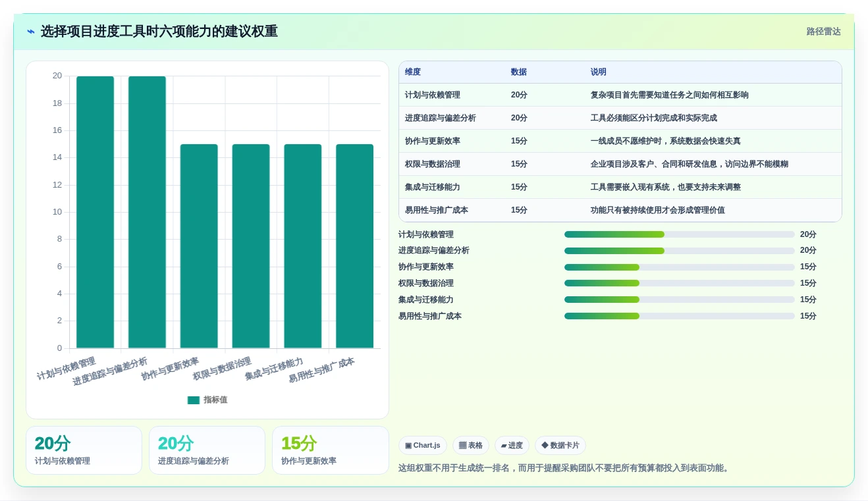Select table cell 计划与依赖管理

(433, 95)
